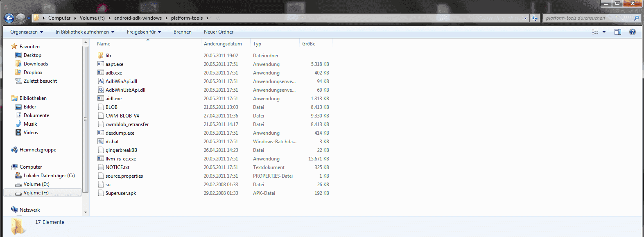Click Brennen in the toolbar

coord(183,32)
